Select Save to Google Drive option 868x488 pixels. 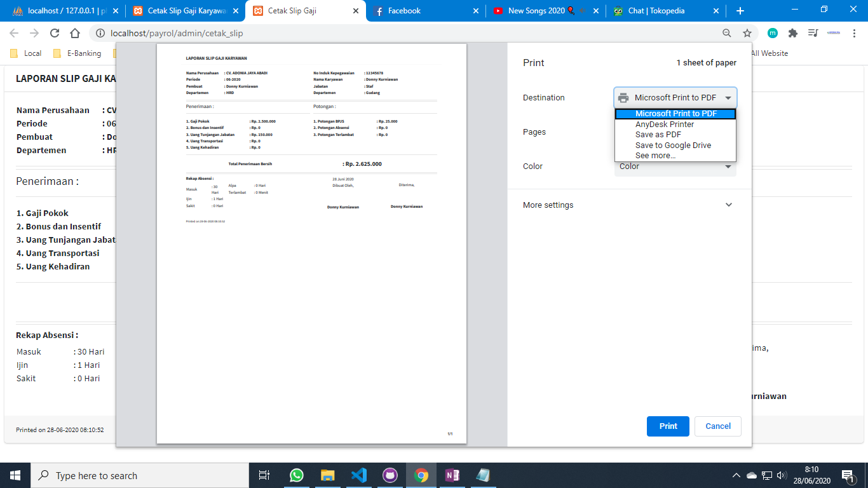(673, 146)
